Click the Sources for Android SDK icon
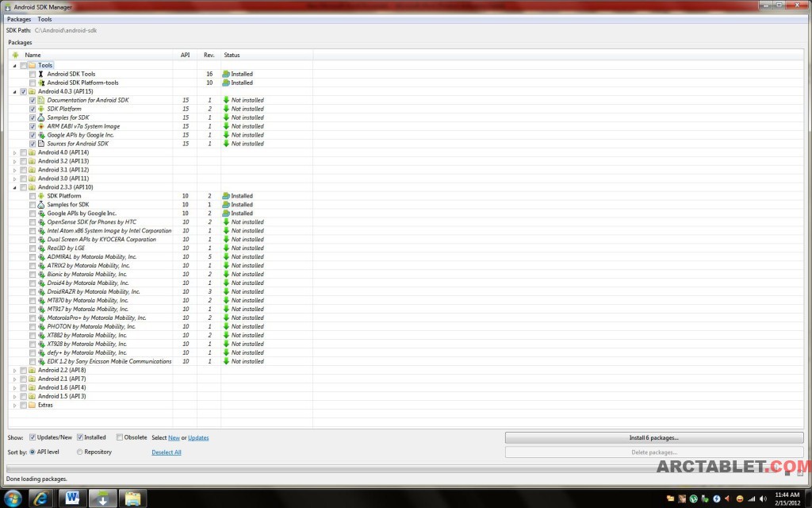 click(x=41, y=144)
